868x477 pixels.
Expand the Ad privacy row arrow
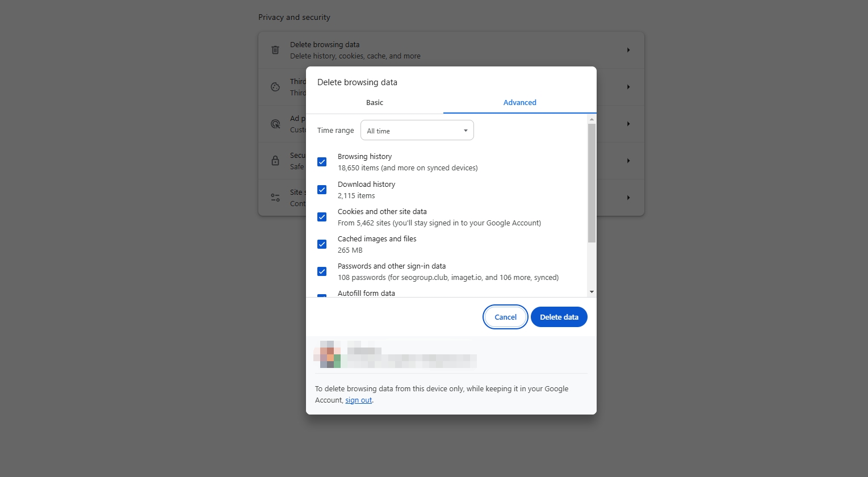(x=628, y=124)
